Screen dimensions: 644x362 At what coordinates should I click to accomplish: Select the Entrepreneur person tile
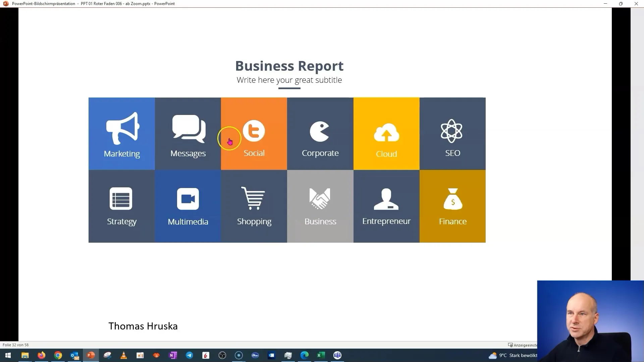(x=387, y=206)
